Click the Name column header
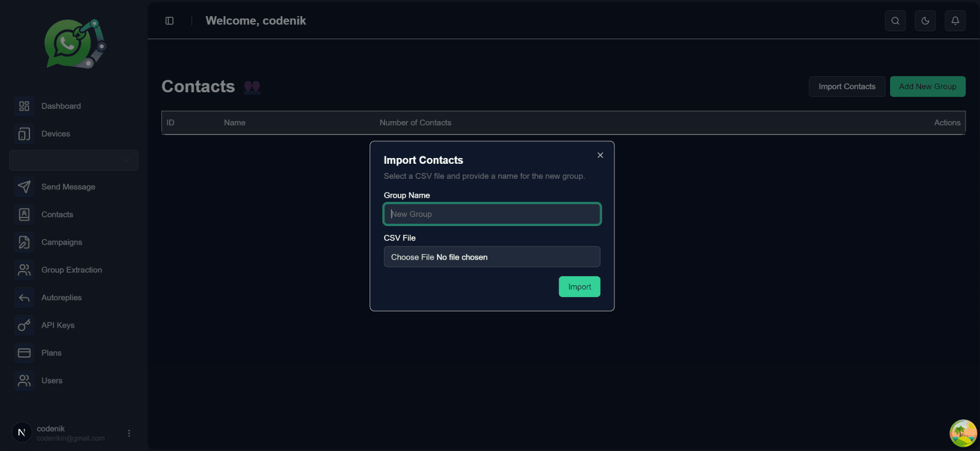Viewport: 980px width, 451px height. point(235,123)
